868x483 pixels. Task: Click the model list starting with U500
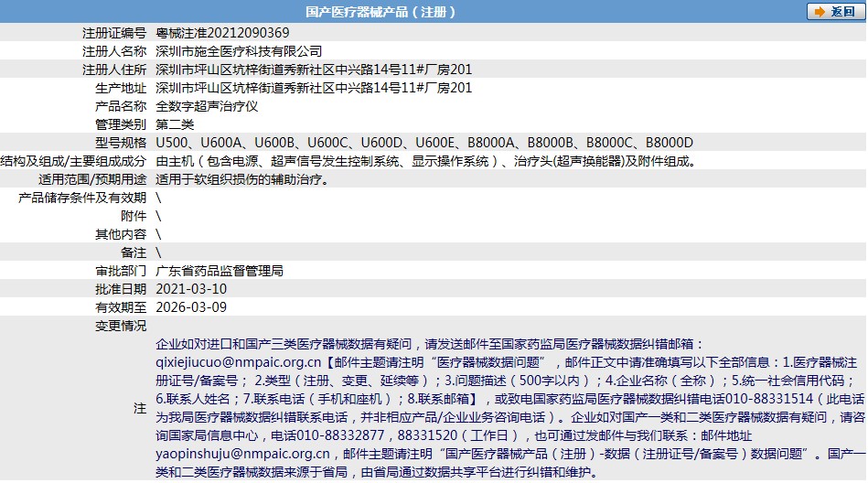point(424,143)
